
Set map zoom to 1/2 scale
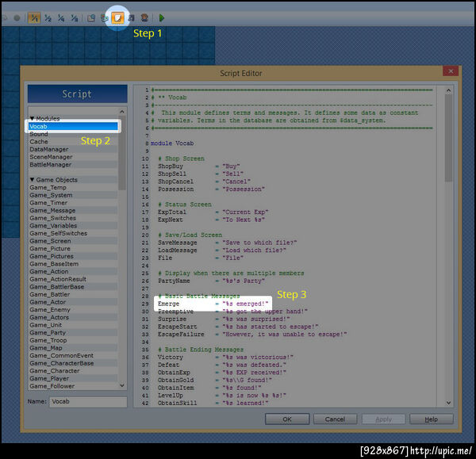(48, 18)
